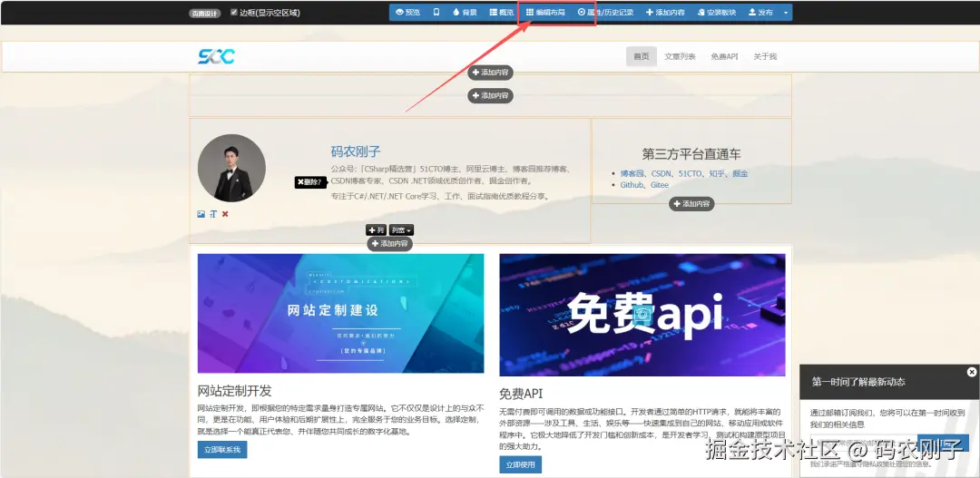Click the image edit icon under avatar
980x478 pixels.
pos(201,214)
